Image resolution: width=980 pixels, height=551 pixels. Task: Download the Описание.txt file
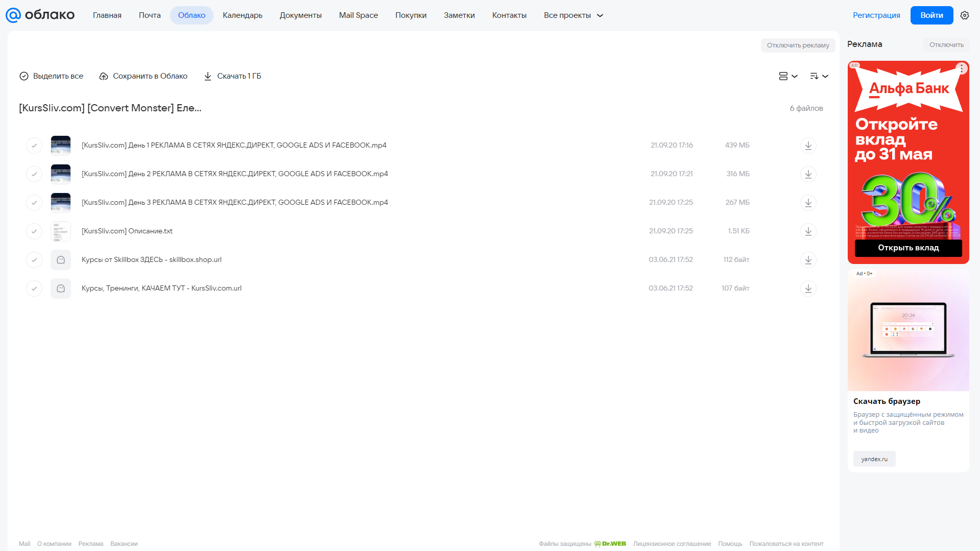[x=808, y=231]
